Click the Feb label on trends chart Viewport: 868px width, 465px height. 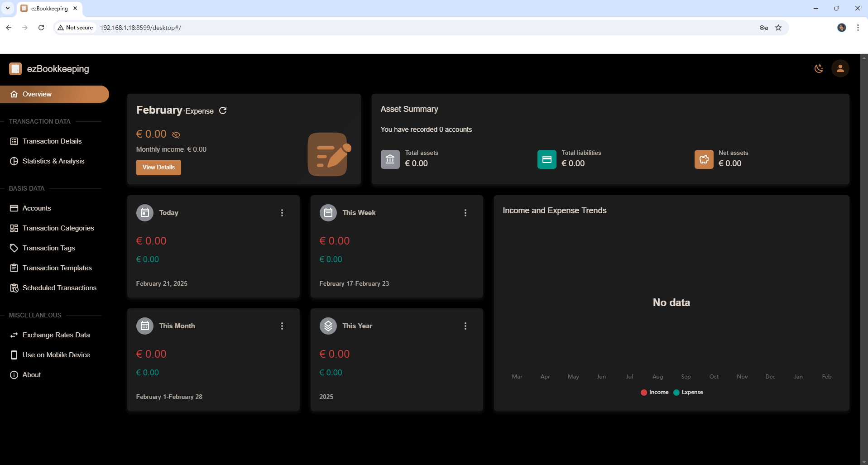(x=827, y=377)
